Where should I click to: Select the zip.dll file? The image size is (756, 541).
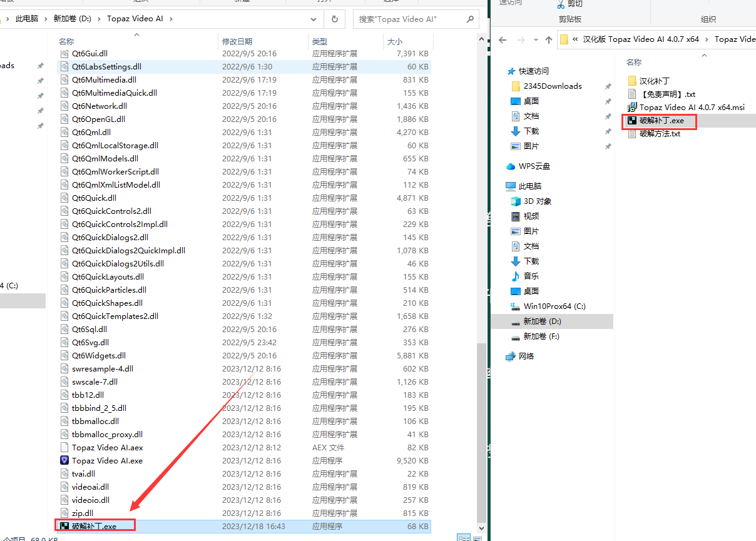(83, 513)
